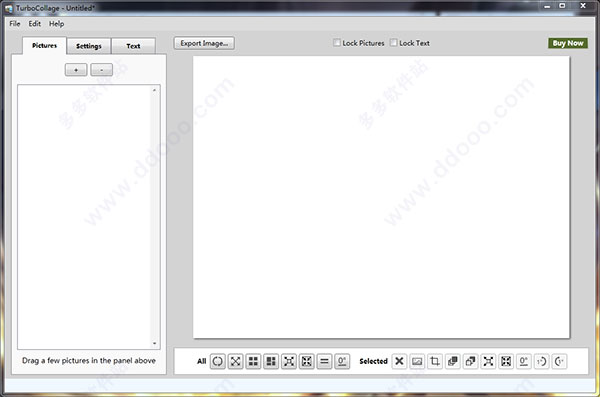The width and height of the screenshot is (600, 397).
Task: Click the green Buy Now button
Action: pos(568,43)
